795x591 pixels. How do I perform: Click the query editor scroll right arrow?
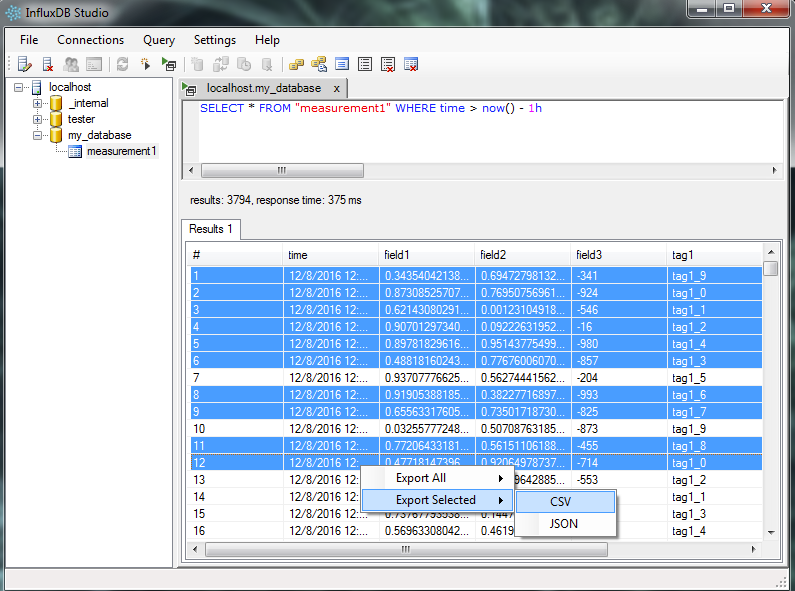pos(774,170)
